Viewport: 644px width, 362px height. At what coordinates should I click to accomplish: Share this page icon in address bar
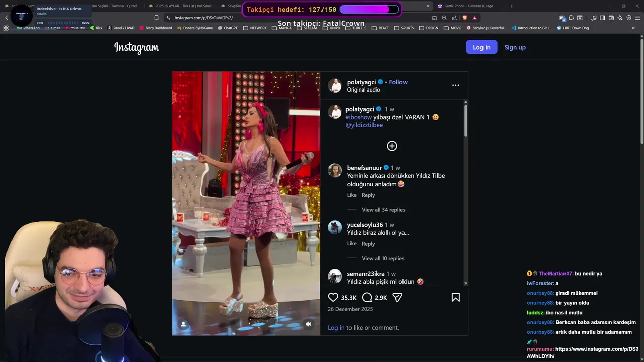coord(454,18)
